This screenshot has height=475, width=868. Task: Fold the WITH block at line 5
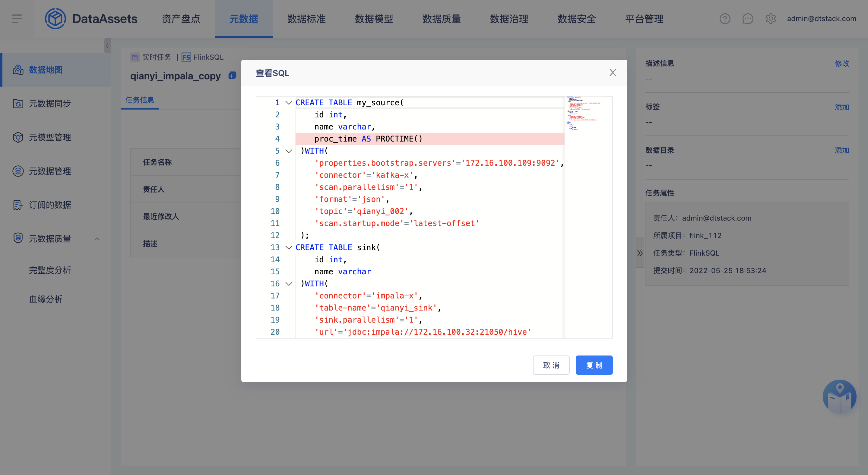coord(289,151)
